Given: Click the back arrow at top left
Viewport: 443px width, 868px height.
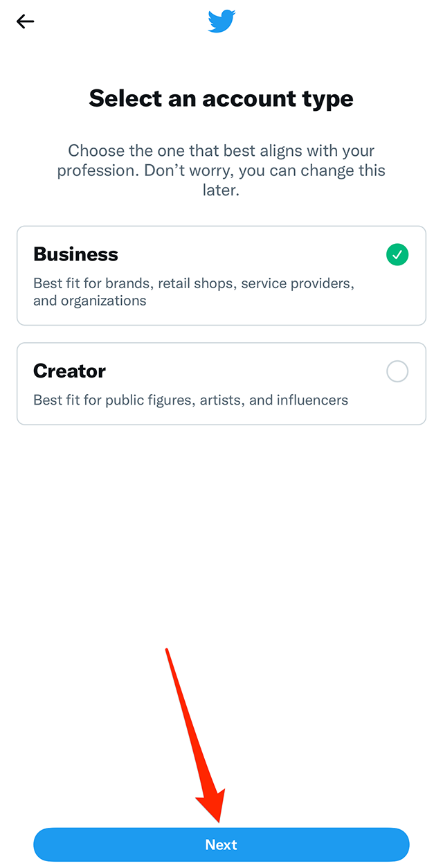Looking at the screenshot, I should click(25, 21).
